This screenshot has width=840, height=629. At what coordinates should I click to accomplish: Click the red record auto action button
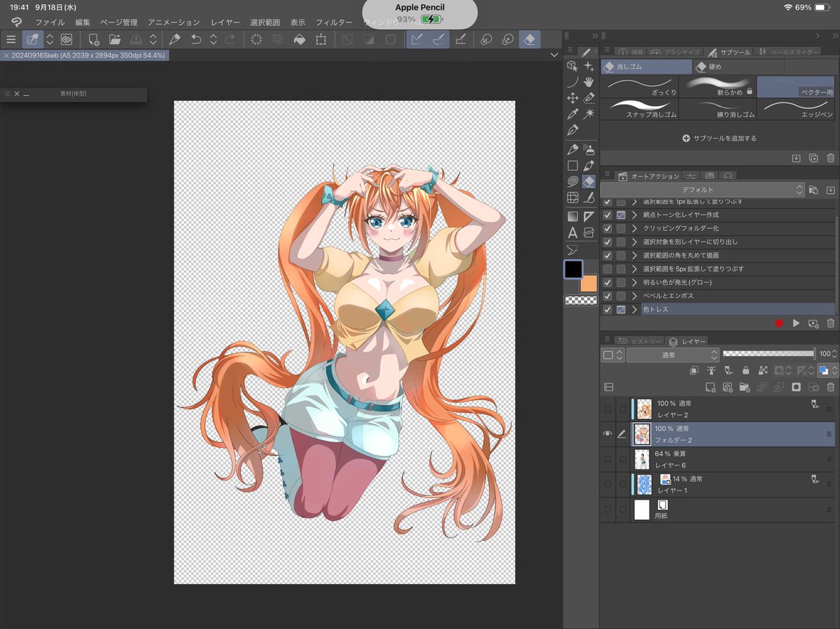[778, 323]
